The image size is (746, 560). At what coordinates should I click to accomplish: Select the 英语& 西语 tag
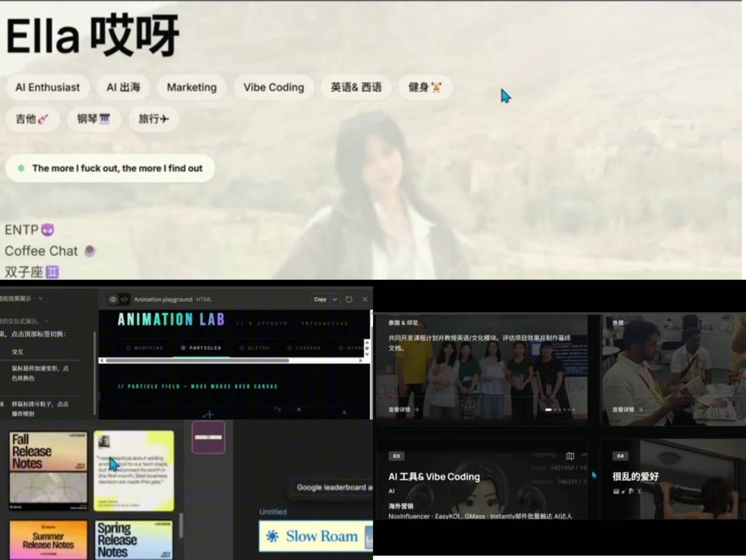pos(356,87)
